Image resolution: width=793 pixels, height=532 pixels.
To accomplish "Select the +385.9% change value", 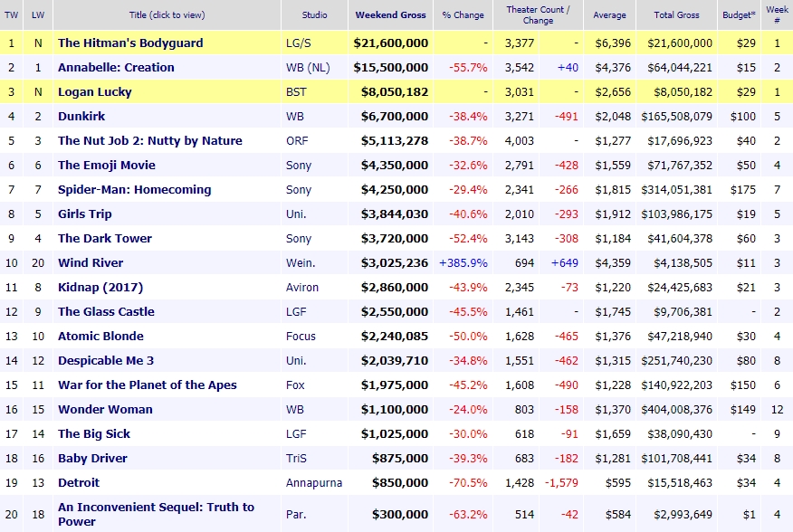I will coord(463,263).
